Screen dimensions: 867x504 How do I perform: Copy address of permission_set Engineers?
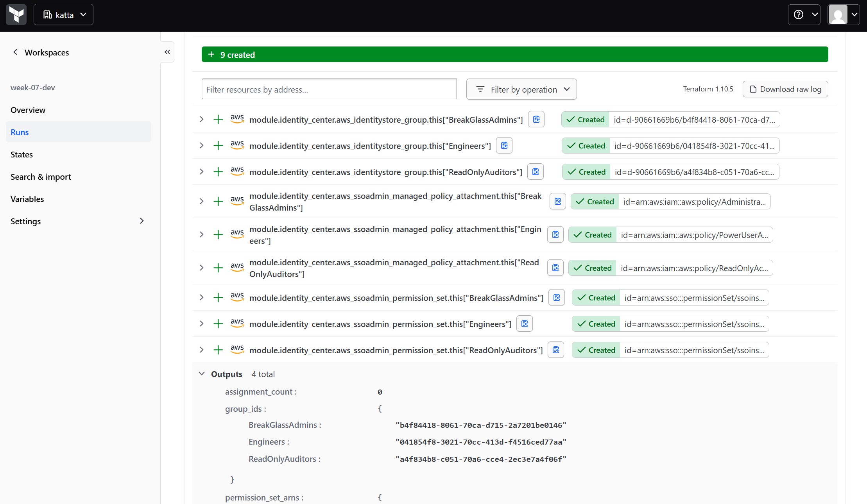(525, 323)
